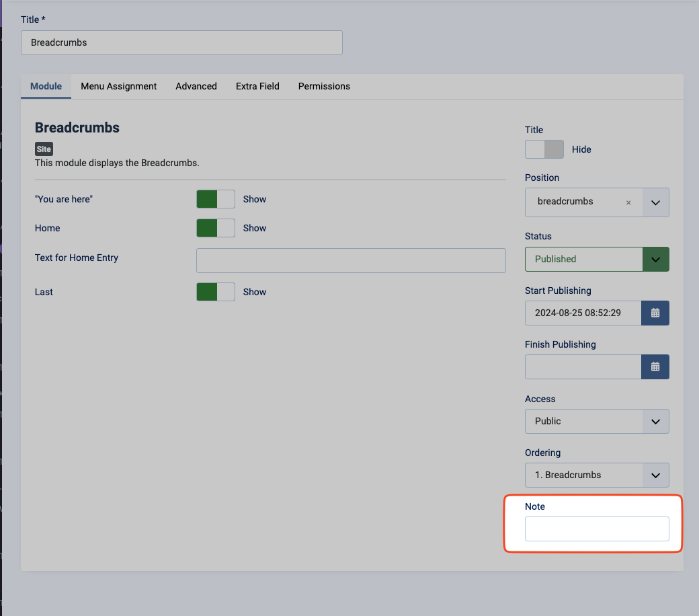Image resolution: width=699 pixels, height=616 pixels.
Task: Click the Text for Home Entry field
Action: [351, 260]
